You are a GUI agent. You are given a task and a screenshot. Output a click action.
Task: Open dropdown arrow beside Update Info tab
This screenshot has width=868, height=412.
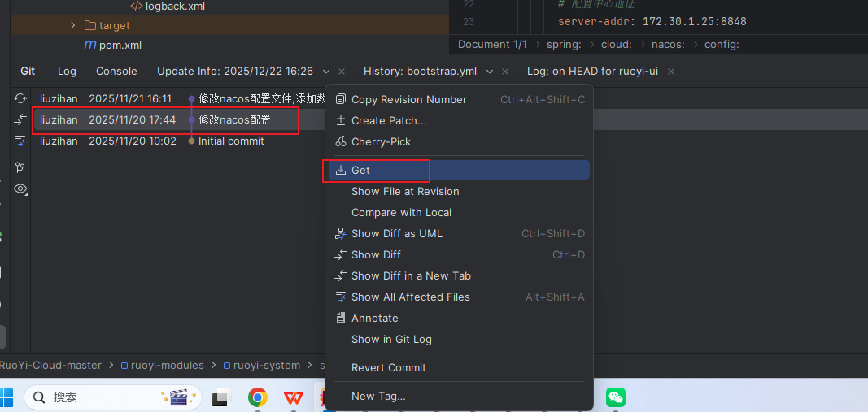coord(326,72)
